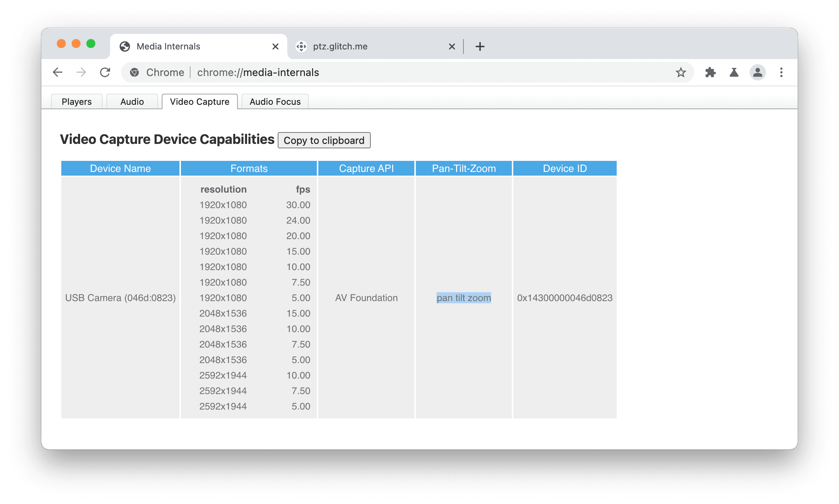Click the back navigation arrow

click(58, 72)
